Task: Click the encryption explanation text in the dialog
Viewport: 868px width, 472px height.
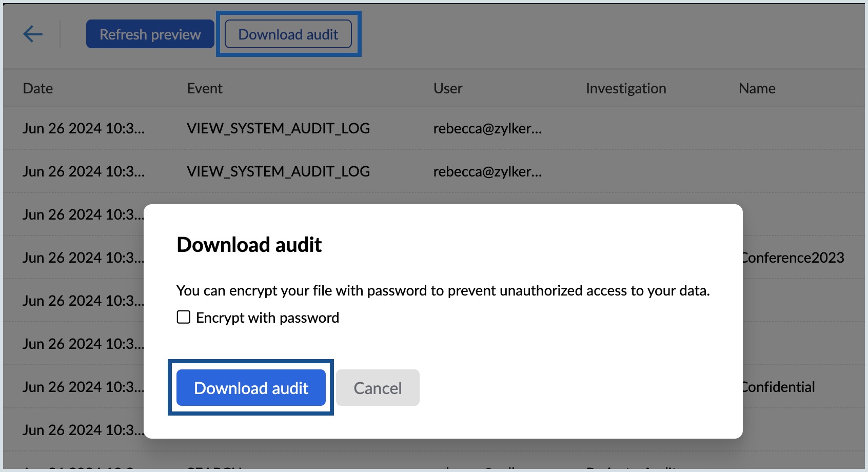Action: pyautogui.click(x=443, y=290)
